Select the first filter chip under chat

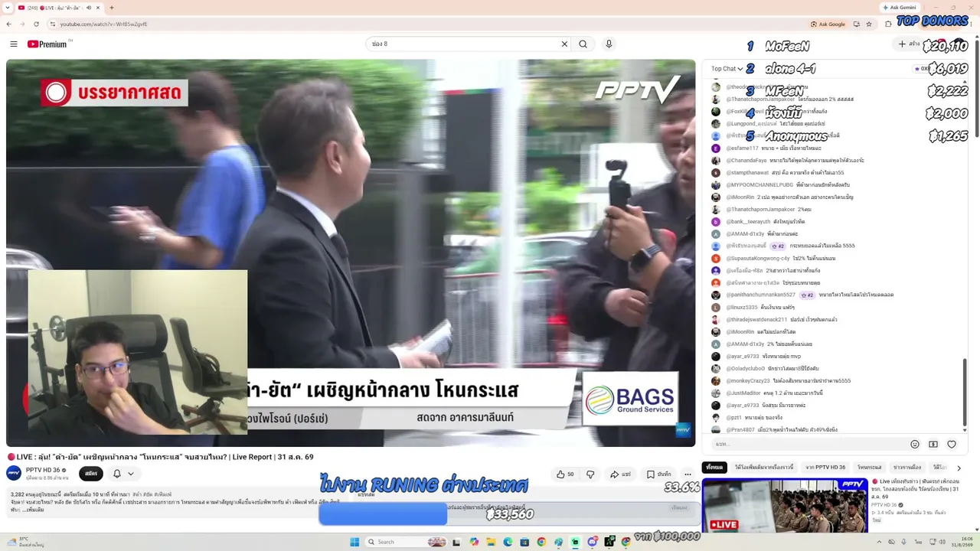[714, 467]
